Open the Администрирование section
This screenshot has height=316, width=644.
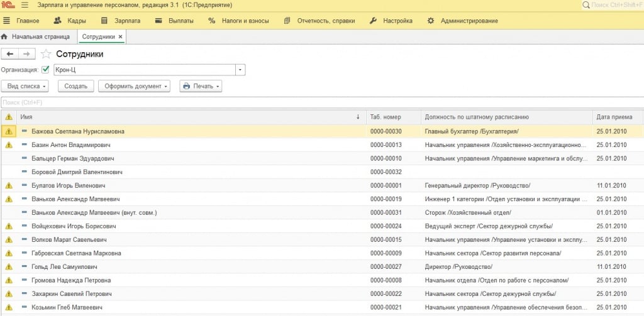pyautogui.click(x=463, y=21)
